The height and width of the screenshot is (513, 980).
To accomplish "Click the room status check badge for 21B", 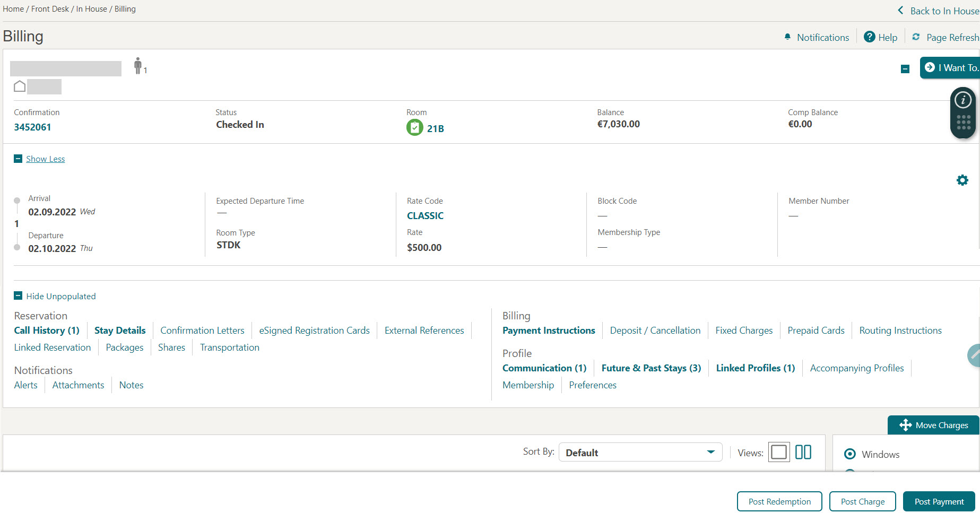I will click(x=414, y=127).
